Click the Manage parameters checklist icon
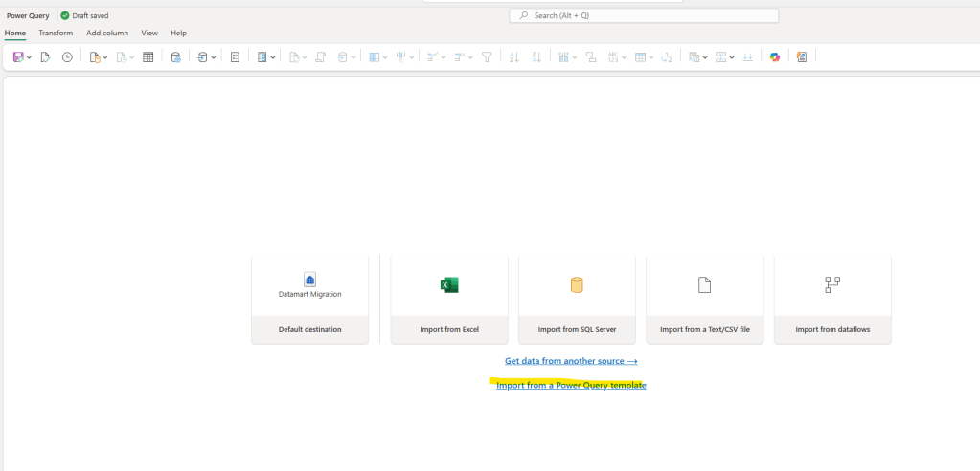The height and width of the screenshot is (471, 980). pyautogui.click(x=262, y=56)
